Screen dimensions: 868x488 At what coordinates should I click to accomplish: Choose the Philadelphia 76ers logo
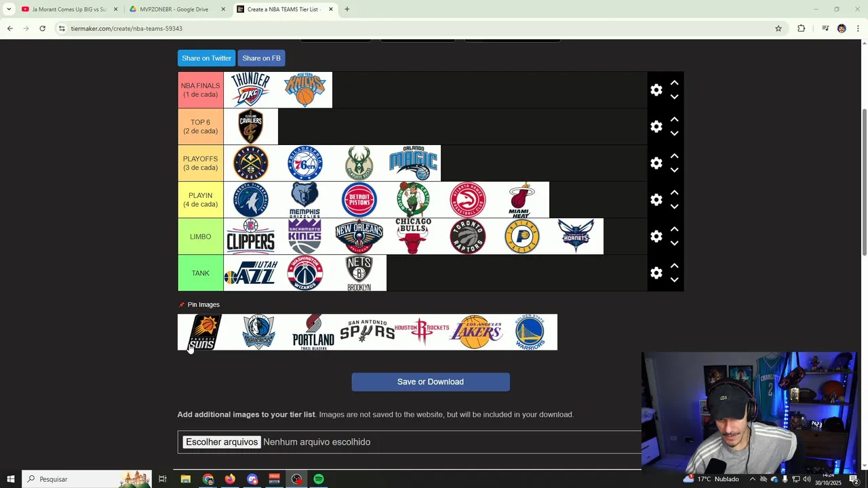(305, 163)
